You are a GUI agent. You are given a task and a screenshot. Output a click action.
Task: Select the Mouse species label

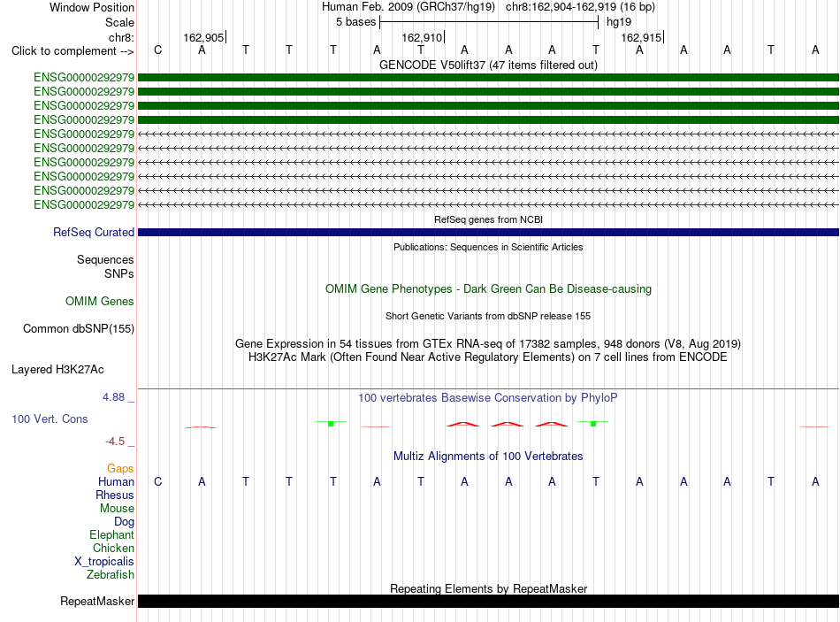(117, 509)
